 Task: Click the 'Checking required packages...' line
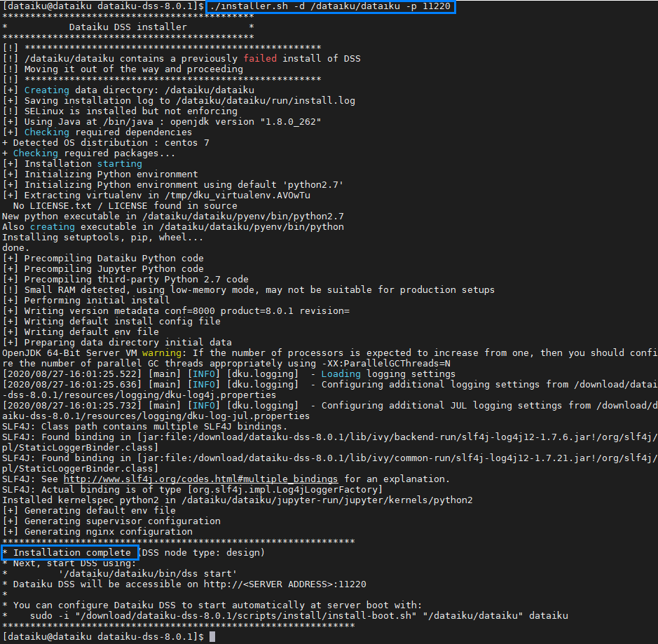tap(89, 153)
